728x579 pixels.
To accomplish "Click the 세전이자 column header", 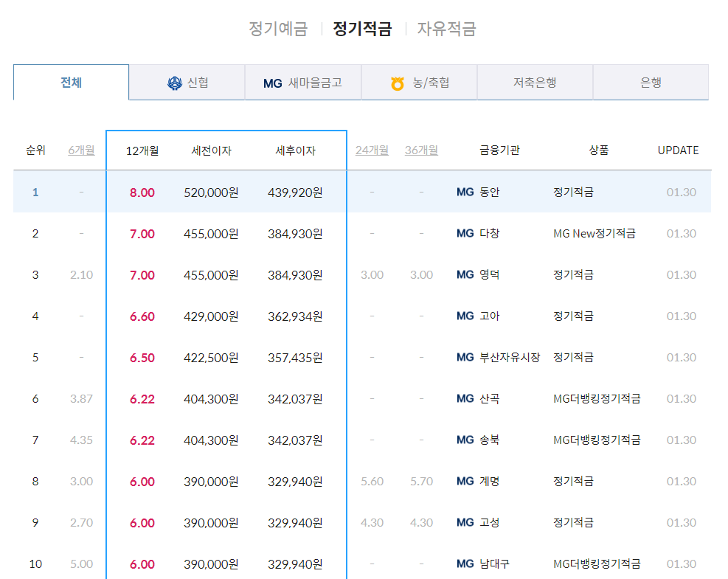I will click(211, 151).
